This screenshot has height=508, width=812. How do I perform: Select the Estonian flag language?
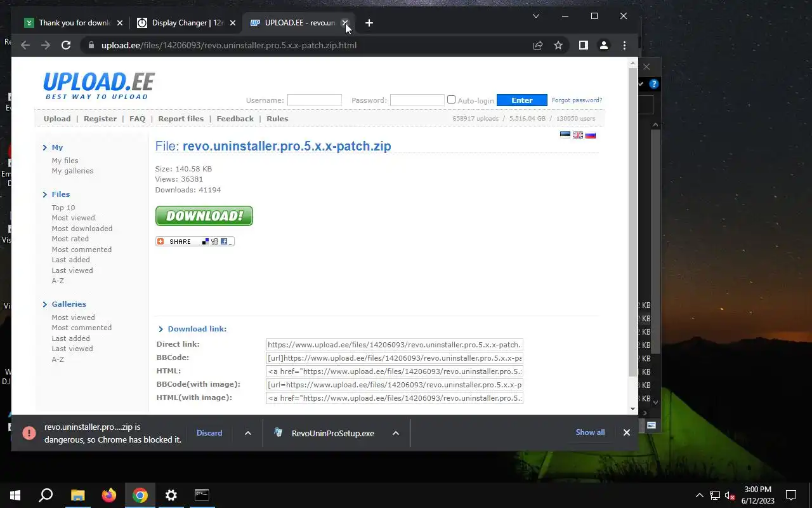click(x=565, y=135)
